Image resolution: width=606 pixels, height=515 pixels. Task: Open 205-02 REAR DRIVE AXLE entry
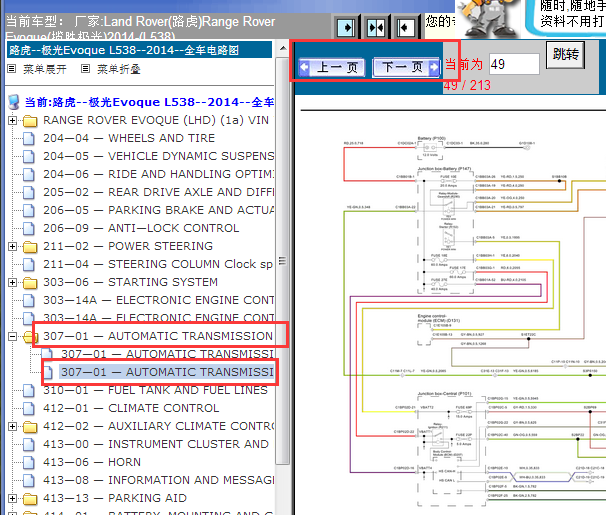[158, 192]
